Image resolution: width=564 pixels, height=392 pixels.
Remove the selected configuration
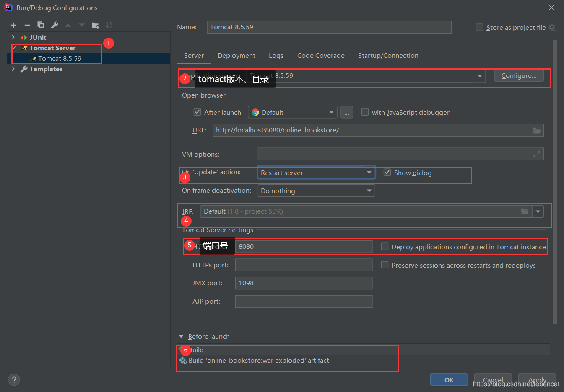(x=27, y=25)
